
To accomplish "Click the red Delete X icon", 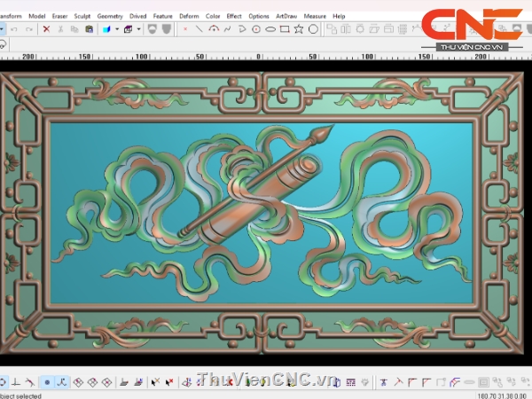I will 46,29.
